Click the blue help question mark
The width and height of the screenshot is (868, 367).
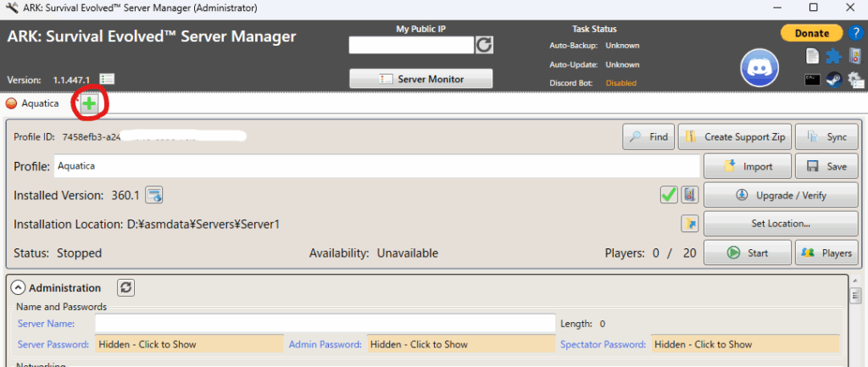(855, 33)
